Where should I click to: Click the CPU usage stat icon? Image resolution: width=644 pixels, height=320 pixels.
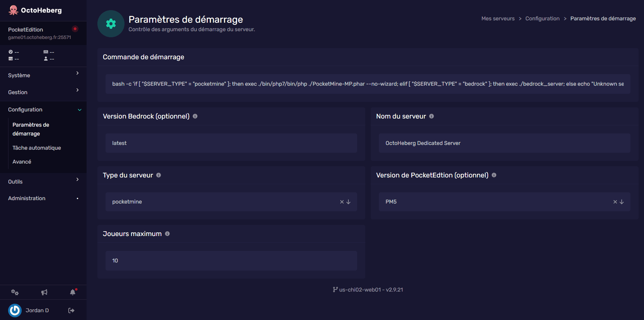(10, 52)
